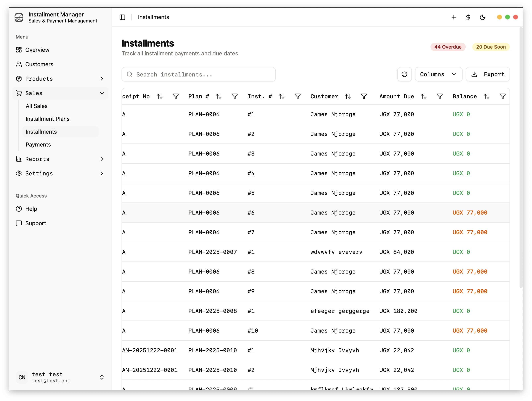Toggle dark mode moon icon
Image resolution: width=532 pixels, height=401 pixels.
[482, 17]
